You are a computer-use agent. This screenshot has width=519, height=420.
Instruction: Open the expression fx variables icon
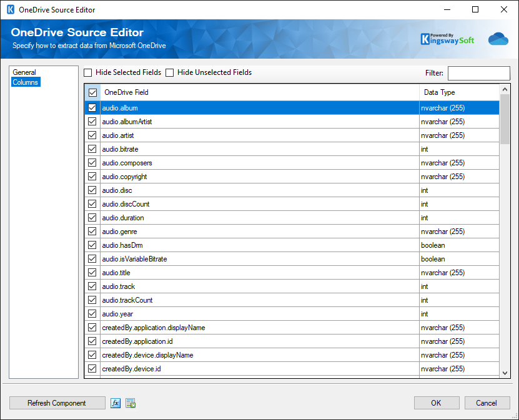coord(115,403)
